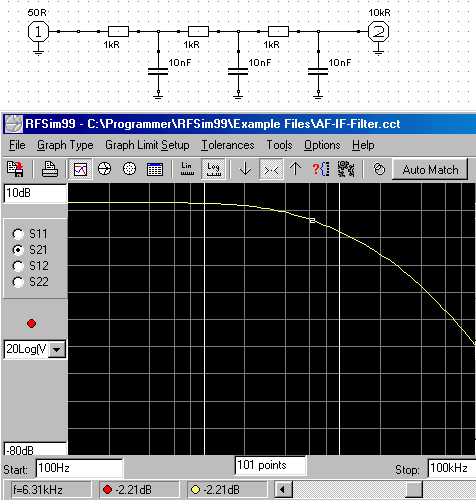Open the Tolerances menu
The image size is (476, 500).
pyautogui.click(x=228, y=145)
